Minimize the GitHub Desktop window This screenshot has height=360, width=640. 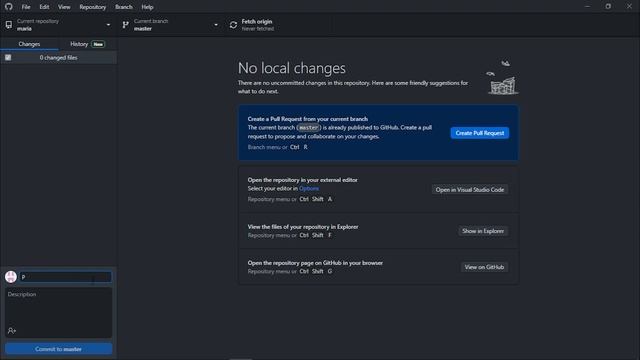[x=587, y=7]
